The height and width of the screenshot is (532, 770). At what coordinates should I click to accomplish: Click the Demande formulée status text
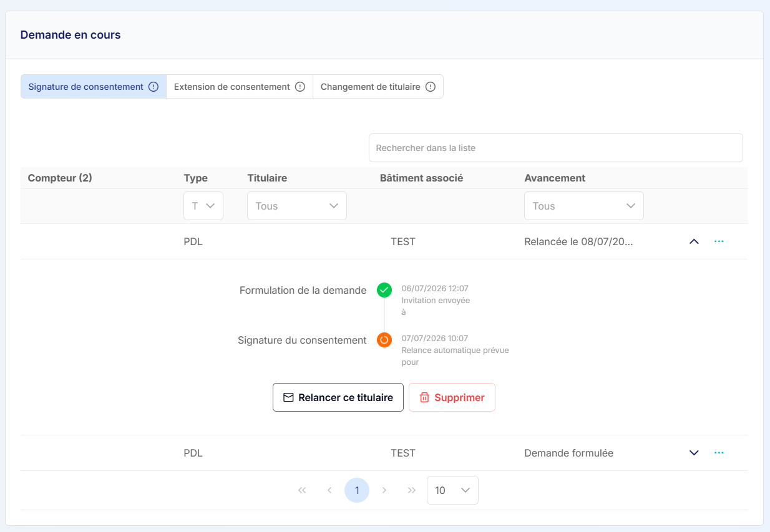click(x=568, y=453)
